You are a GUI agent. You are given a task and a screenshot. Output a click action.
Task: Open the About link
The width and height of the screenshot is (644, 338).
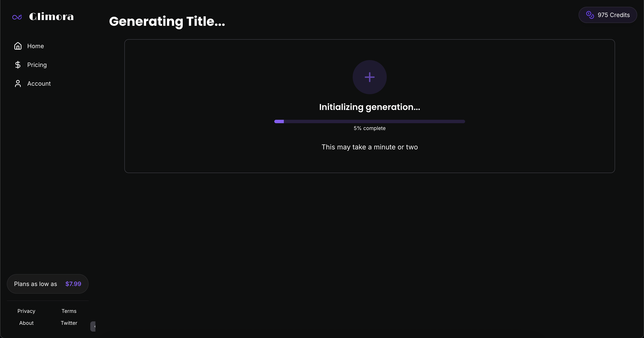26,323
